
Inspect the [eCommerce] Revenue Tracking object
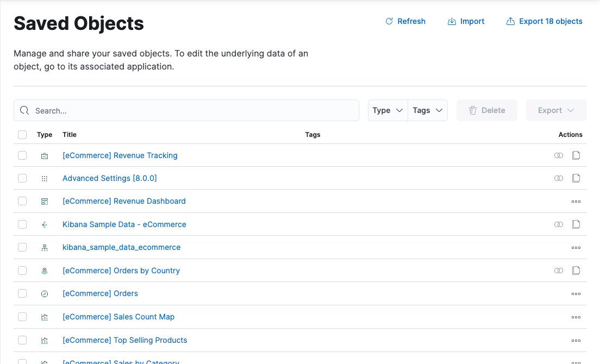(576, 155)
